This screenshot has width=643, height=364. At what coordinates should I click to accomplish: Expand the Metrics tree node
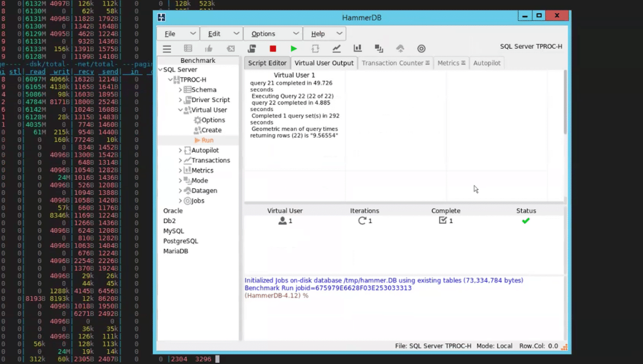tap(180, 170)
